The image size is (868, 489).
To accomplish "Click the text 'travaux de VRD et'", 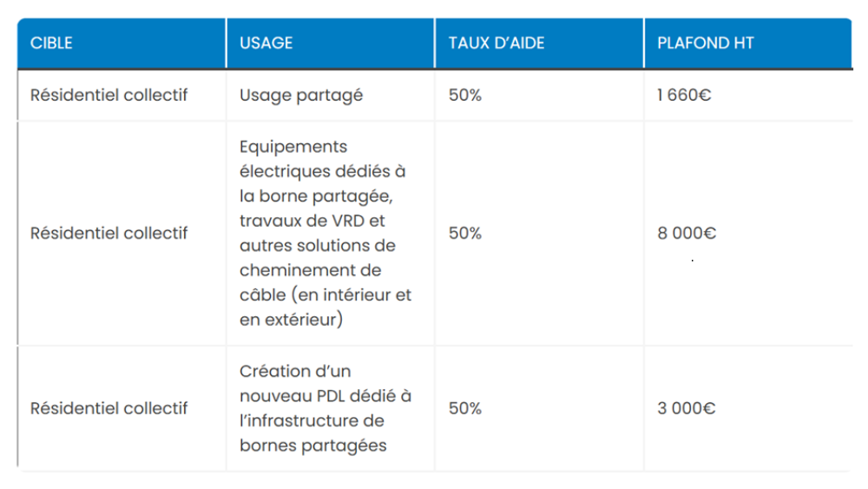I will tap(312, 221).
